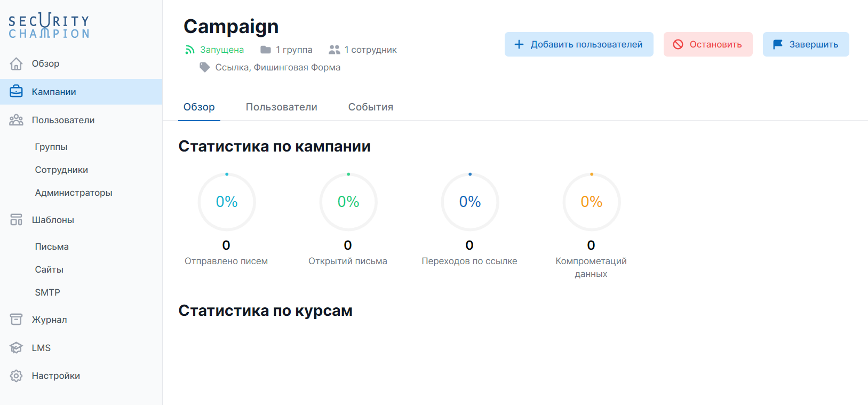Finish campaign with Завершить button
The width and height of the screenshot is (868, 405).
[806, 44]
